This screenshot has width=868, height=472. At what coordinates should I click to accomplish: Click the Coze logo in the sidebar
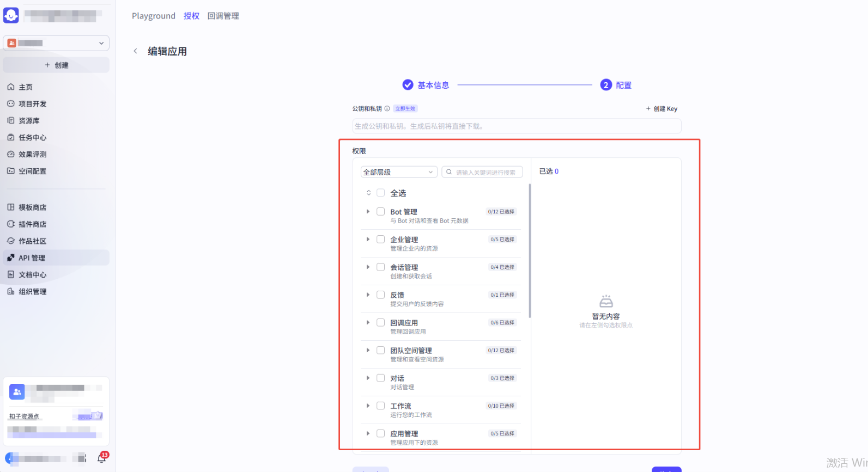point(11,15)
